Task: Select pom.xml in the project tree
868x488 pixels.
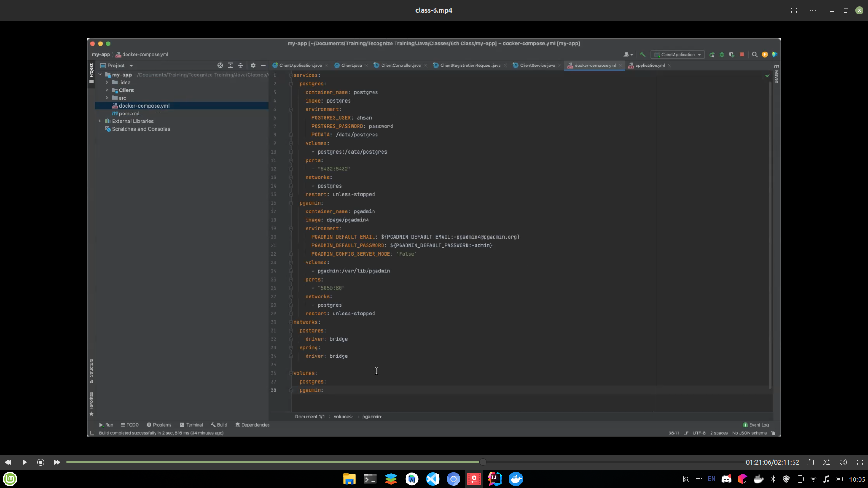Action: pyautogui.click(x=129, y=113)
